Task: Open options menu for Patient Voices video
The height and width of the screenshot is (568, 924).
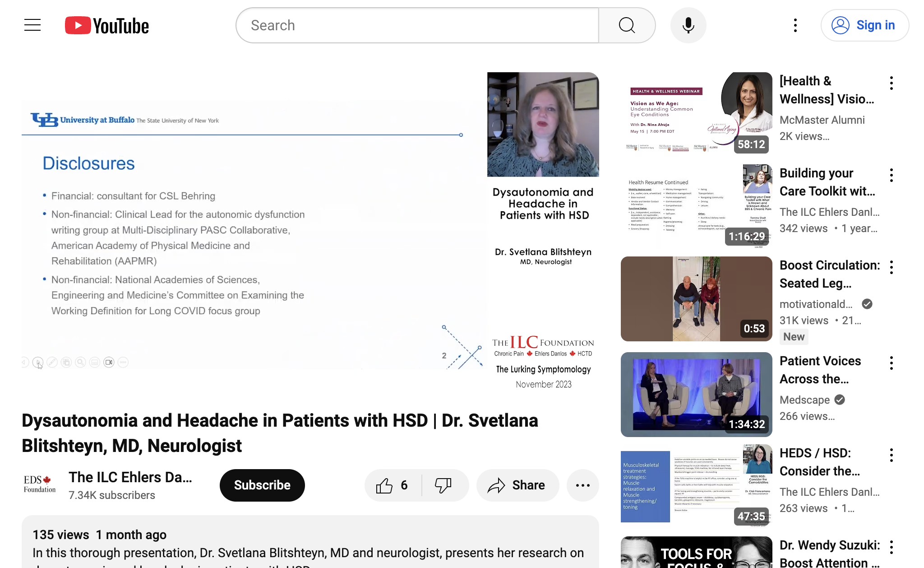Action: (x=892, y=363)
